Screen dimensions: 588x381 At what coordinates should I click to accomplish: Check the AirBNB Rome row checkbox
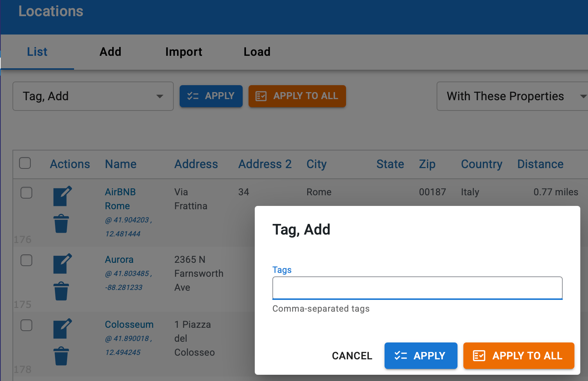(x=26, y=193)
